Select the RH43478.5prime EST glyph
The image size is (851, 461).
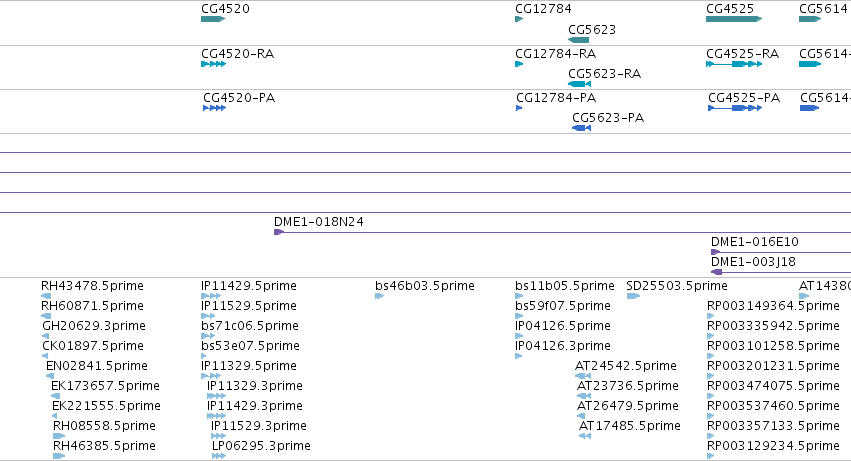click(x=46, y=296)
